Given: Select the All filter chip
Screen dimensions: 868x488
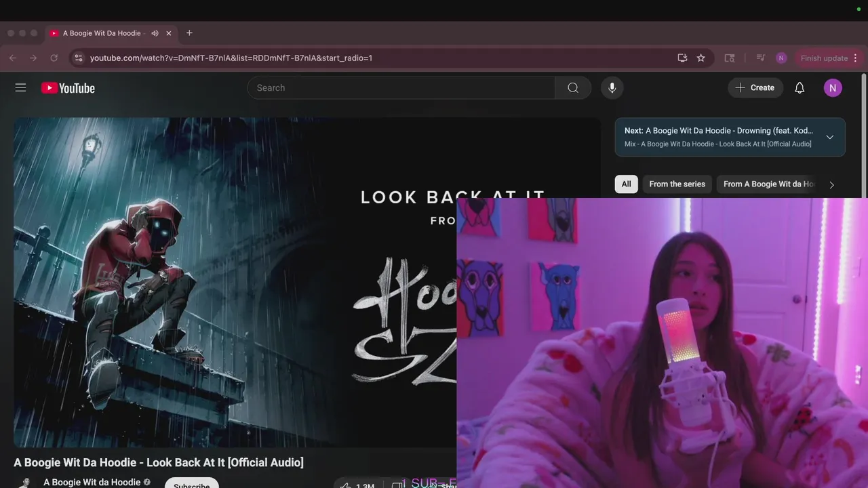Looking at the screenshot, I should (627, 184).
